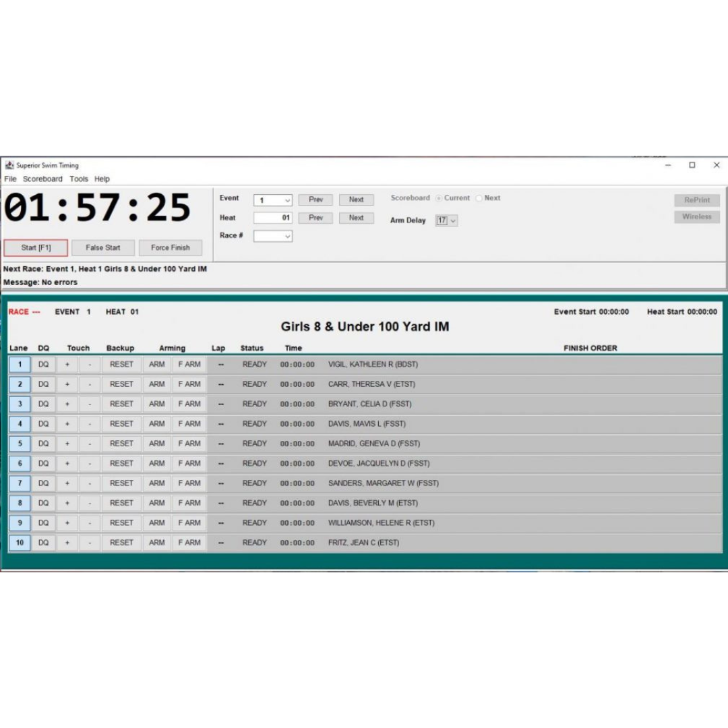Click the RePrint button

696,200
